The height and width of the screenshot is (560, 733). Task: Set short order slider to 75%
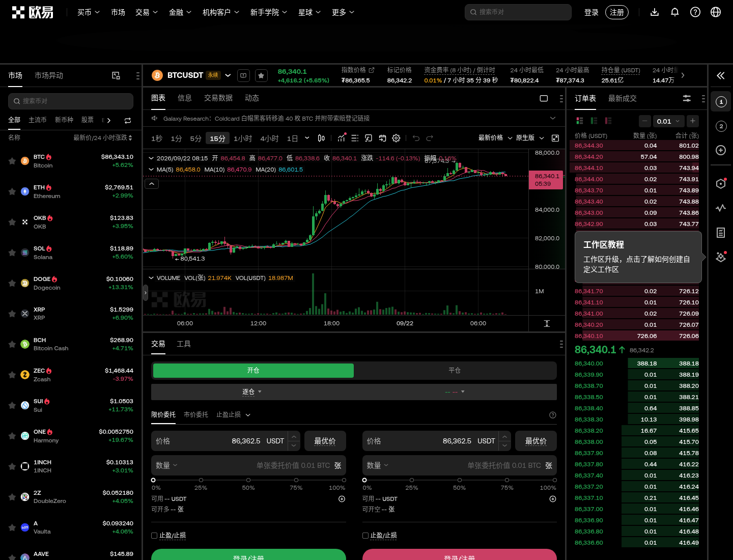(507, 480)
